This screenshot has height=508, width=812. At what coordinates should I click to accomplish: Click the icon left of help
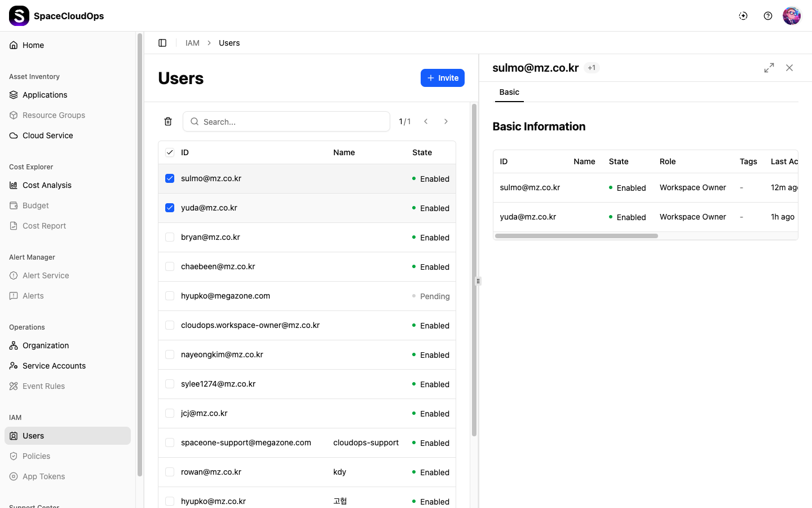click(x=743, y=16)
